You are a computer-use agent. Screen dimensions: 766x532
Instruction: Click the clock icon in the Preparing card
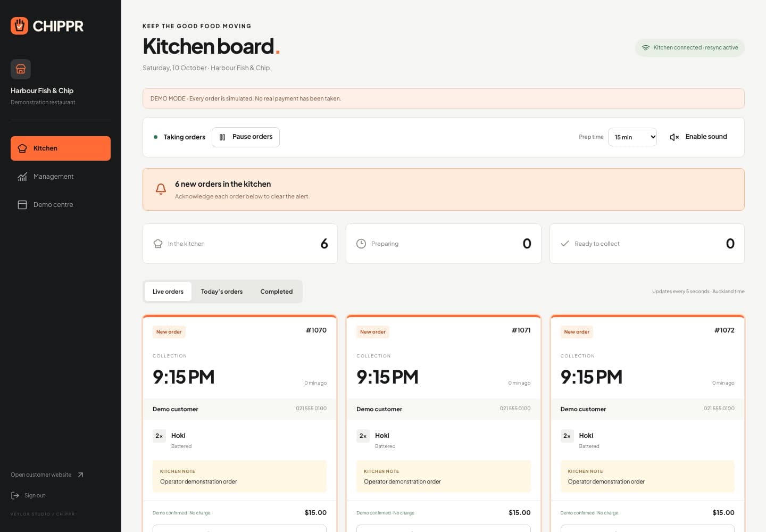pos(361,244)
